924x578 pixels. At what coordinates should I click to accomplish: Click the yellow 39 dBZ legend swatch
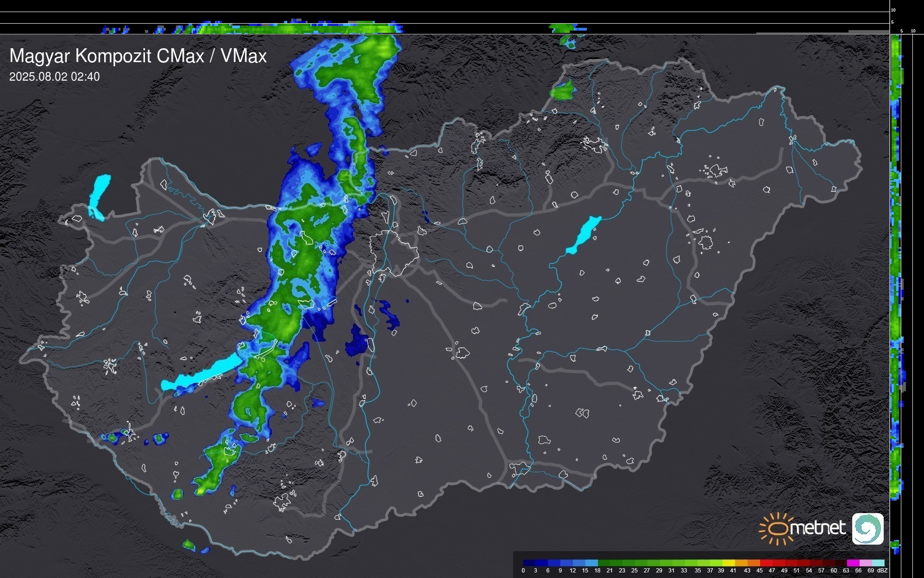[x=729, y=563]
